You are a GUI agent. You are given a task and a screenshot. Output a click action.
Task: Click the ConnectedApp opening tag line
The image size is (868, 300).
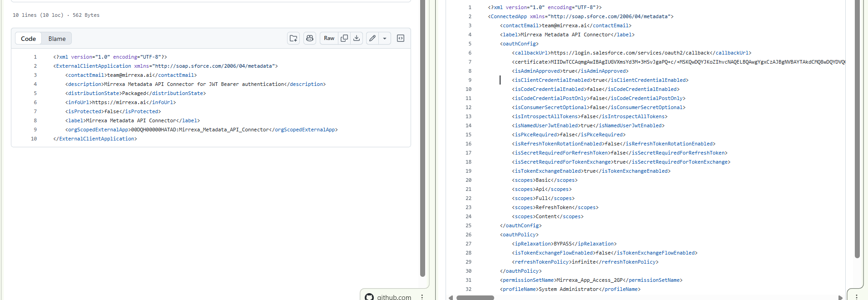pyautogui.click(x=580, y=16)
